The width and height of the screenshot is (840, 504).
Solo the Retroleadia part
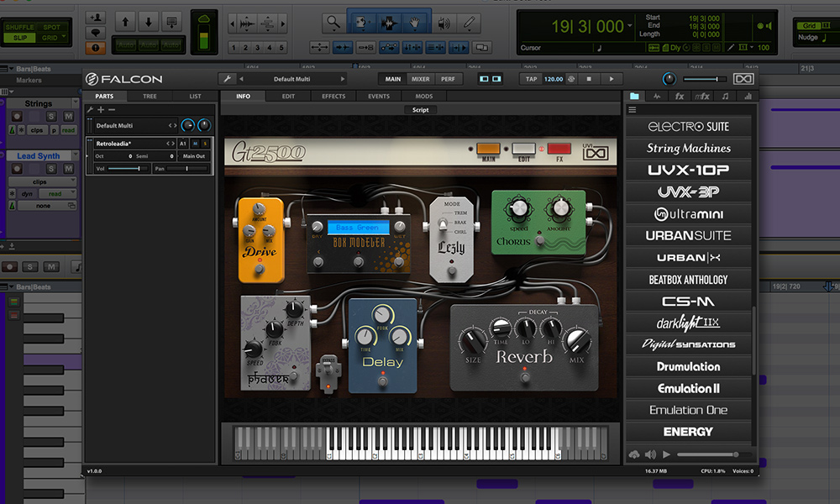point(206,144)
